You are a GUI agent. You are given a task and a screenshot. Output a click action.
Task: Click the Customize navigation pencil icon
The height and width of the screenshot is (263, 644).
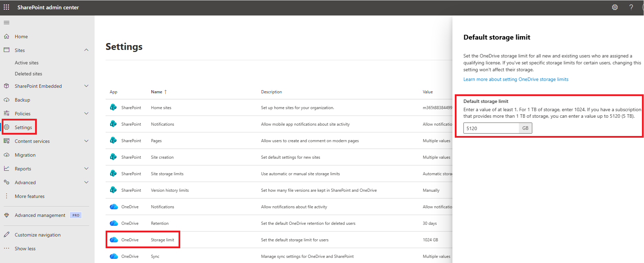(x=7, y=234)
